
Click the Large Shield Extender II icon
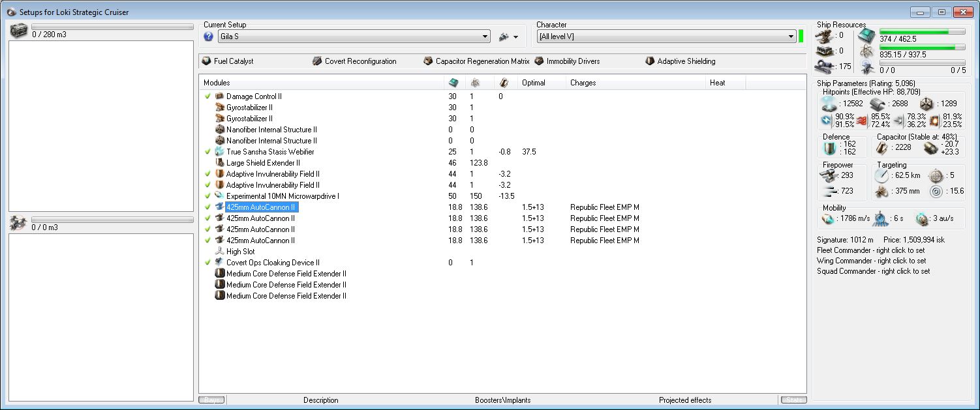pyautogui.click(x=219, y=163)
